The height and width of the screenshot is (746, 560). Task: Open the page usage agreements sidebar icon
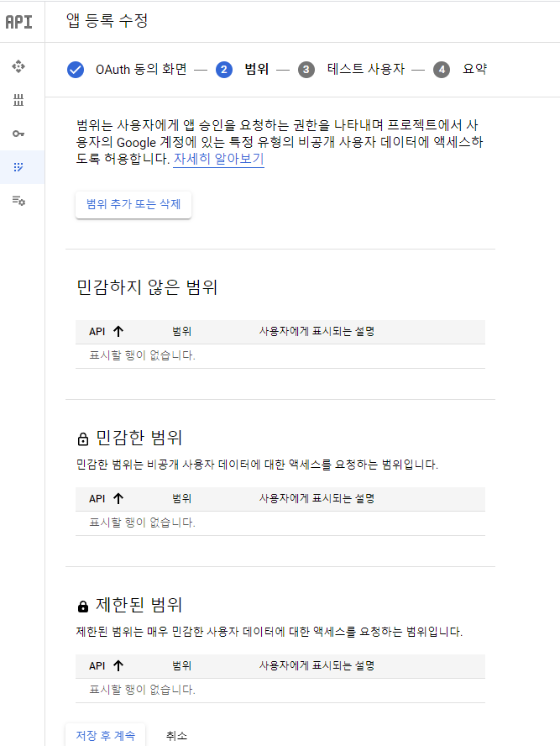pos(18,201)
